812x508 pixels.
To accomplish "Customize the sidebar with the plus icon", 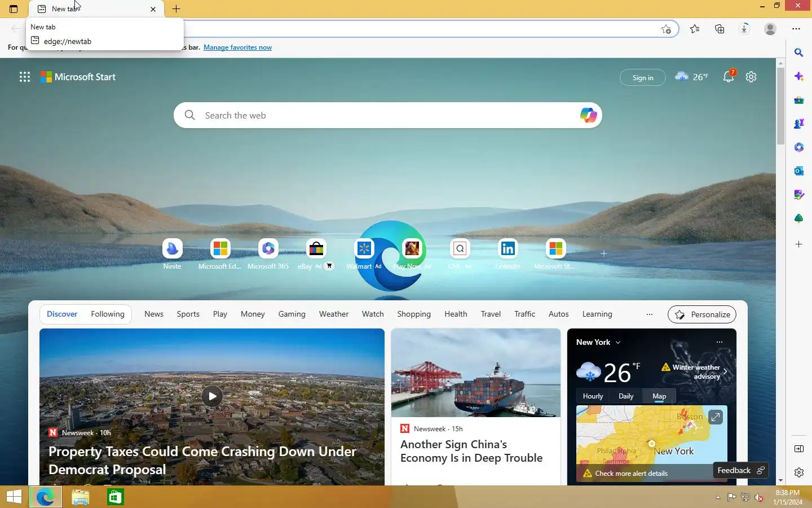I will click(798, 244).
